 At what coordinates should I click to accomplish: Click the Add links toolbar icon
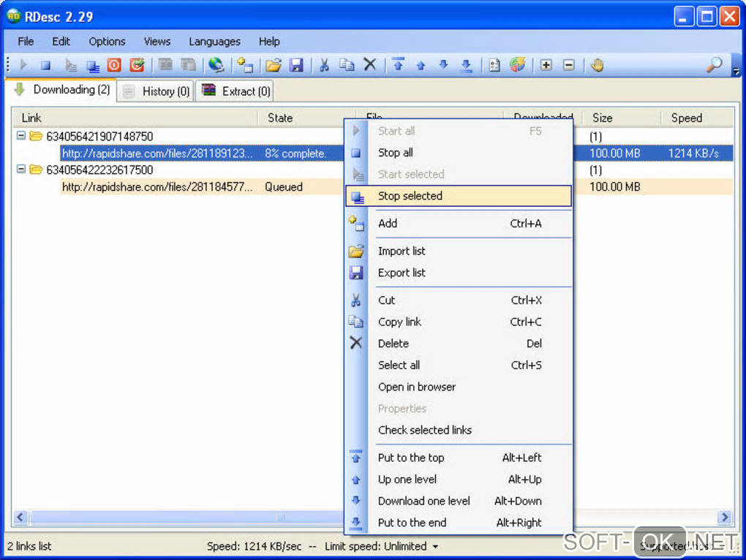(x=244, y=65)
